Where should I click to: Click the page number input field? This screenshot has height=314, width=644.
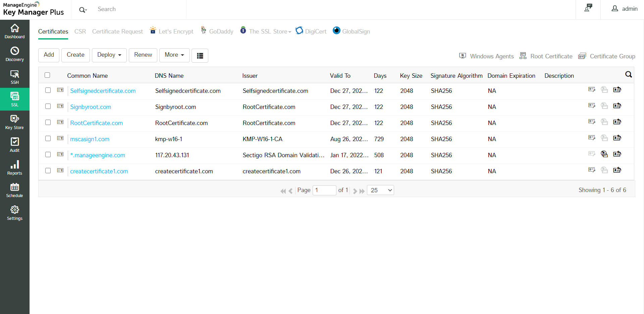324,190
